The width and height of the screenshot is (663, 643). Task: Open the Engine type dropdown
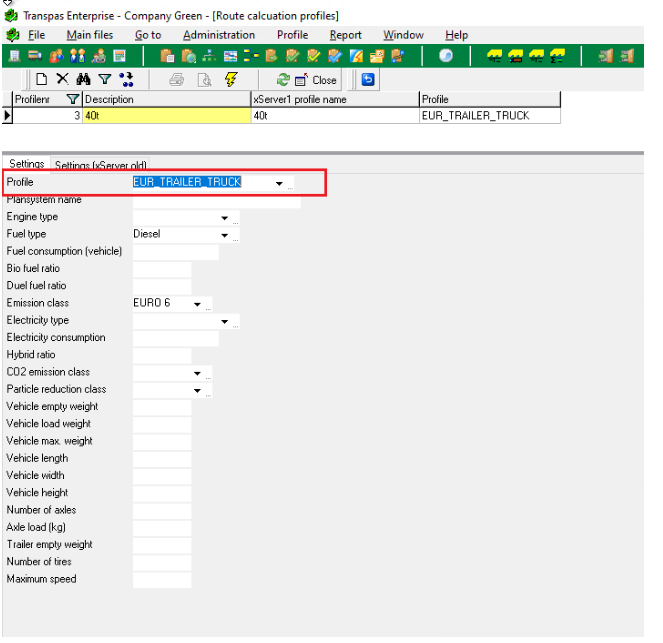pyautogui.click(x=225, y=218)
